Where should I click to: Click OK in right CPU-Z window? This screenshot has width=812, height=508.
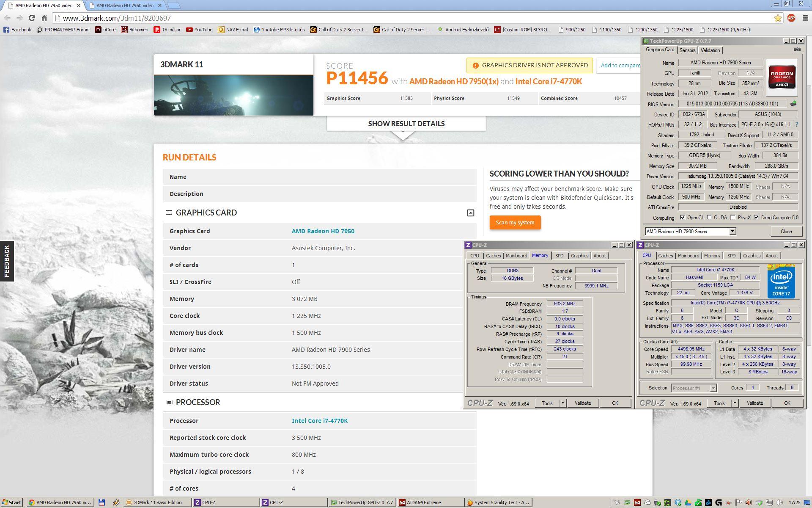pos(787,403)
